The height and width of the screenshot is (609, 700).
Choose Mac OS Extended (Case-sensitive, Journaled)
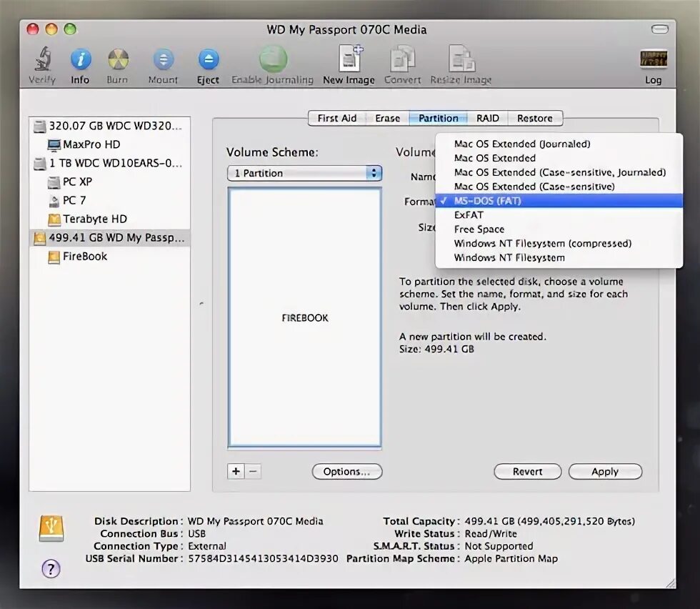[x=559, y=172]
